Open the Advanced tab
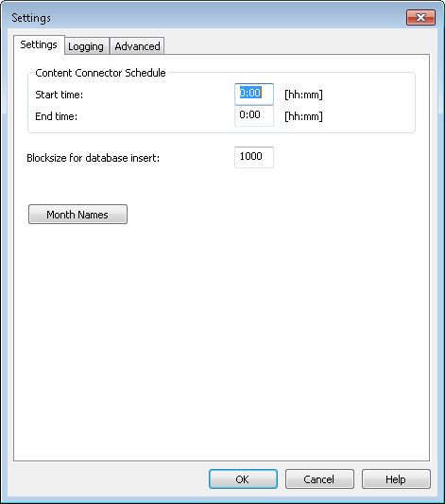Image resolution: width=445 pixels, height=504 pixels. click(137, 46)
